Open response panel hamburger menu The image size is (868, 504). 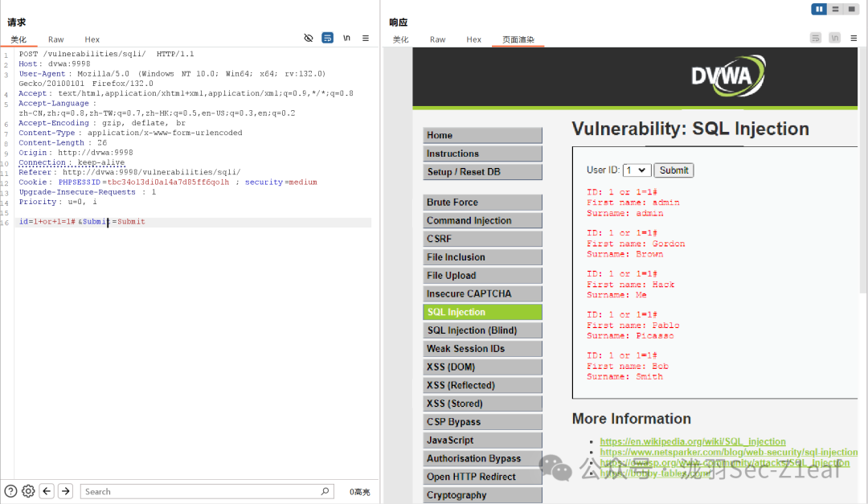click(854, 39)
